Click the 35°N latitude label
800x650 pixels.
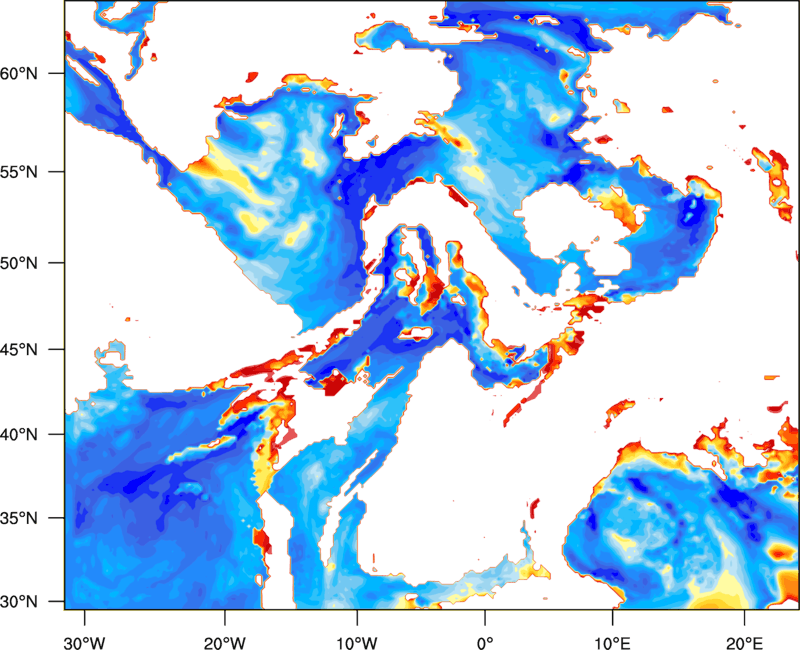click(19, 518)
